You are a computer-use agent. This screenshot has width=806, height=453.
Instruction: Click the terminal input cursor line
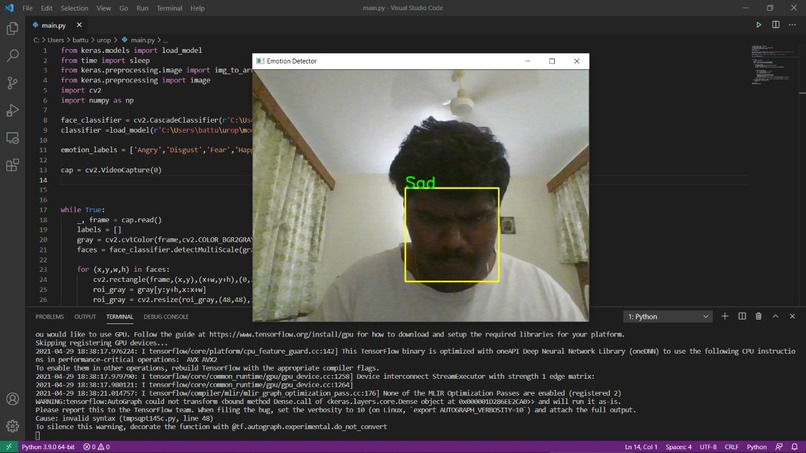pos(38,435)
